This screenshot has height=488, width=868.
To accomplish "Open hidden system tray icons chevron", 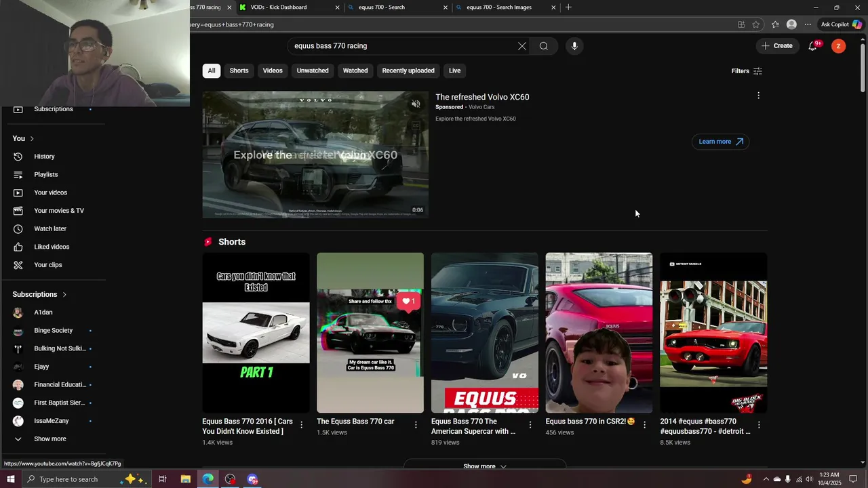I will pyautogui.click(x=766, y=479).
